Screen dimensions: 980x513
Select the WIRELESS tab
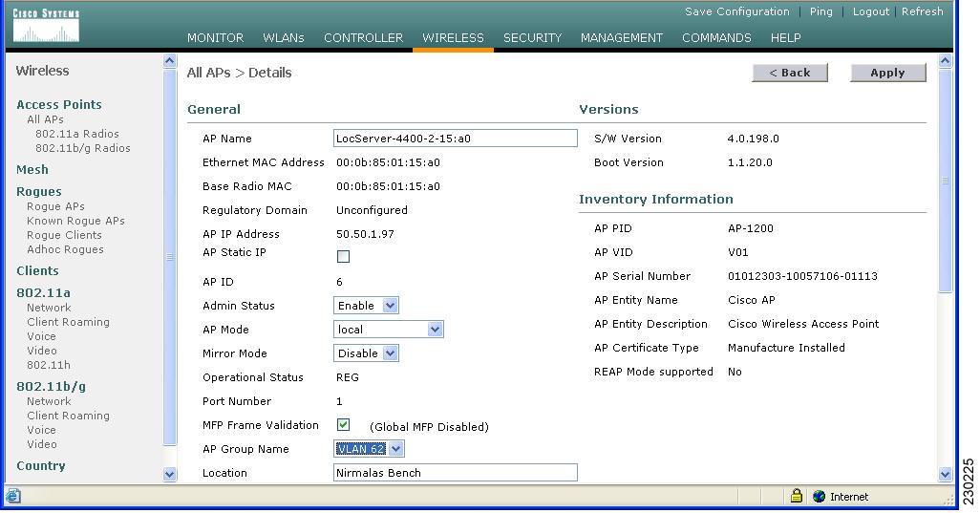point(453,38)
